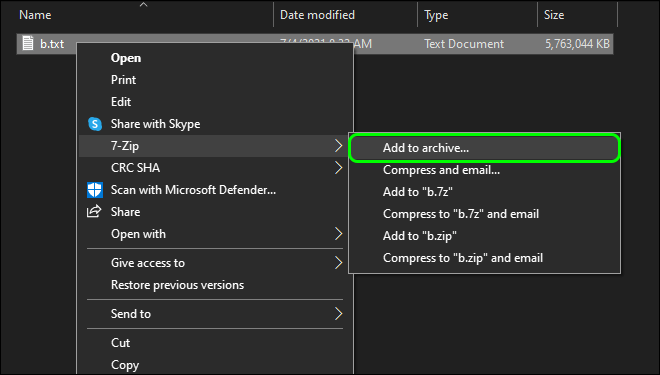Expand the 7-Zip submenu arrow
The height and width of the screenshot is (375, 660).
coord(338,146)
